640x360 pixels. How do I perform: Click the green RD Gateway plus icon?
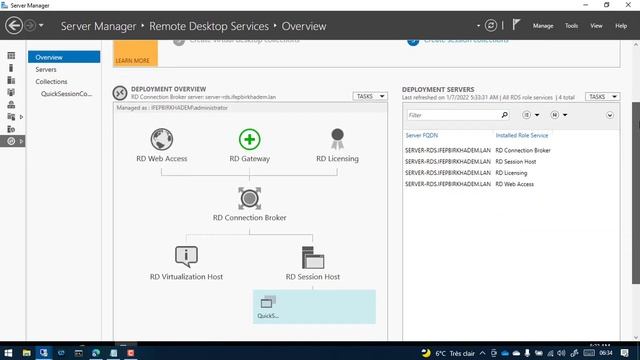coord(249,139)
